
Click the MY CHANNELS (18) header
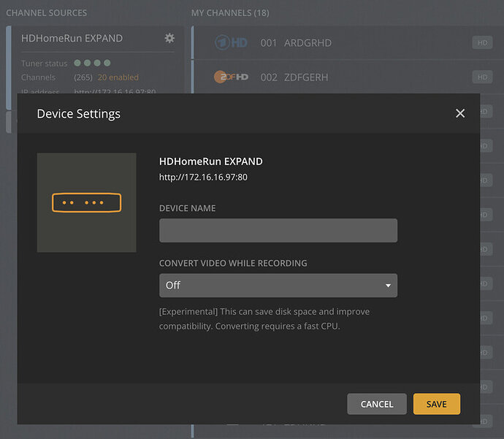230,13
